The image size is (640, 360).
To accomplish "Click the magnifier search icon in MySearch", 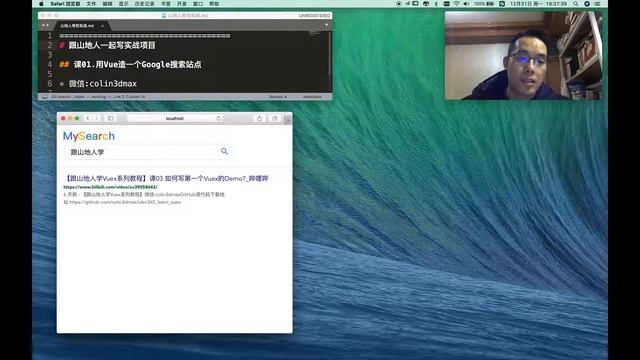I will [x=224, y=151].
